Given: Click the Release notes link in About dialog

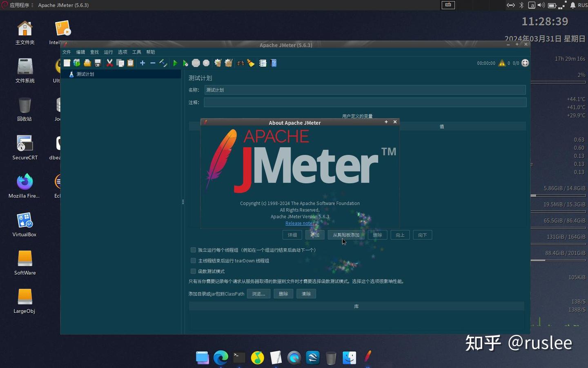Looking at the screenshot, I should [299, 223].
